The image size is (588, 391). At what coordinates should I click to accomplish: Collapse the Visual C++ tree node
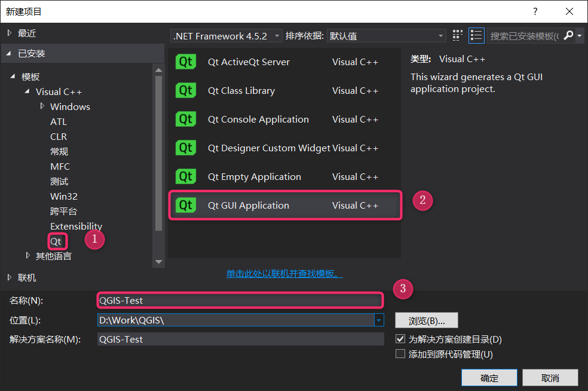(x=27, y=91)
